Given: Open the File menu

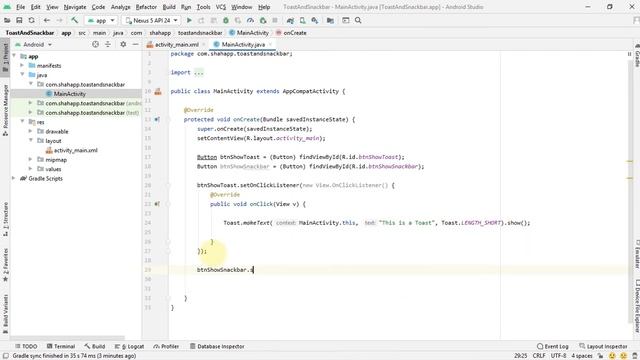Looking at the screenshot, I should 20,7.
